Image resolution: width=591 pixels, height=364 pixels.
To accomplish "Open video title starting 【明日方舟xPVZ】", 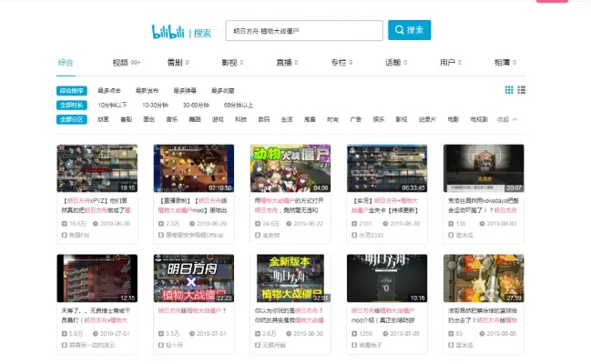I will (x=97, y=206).
